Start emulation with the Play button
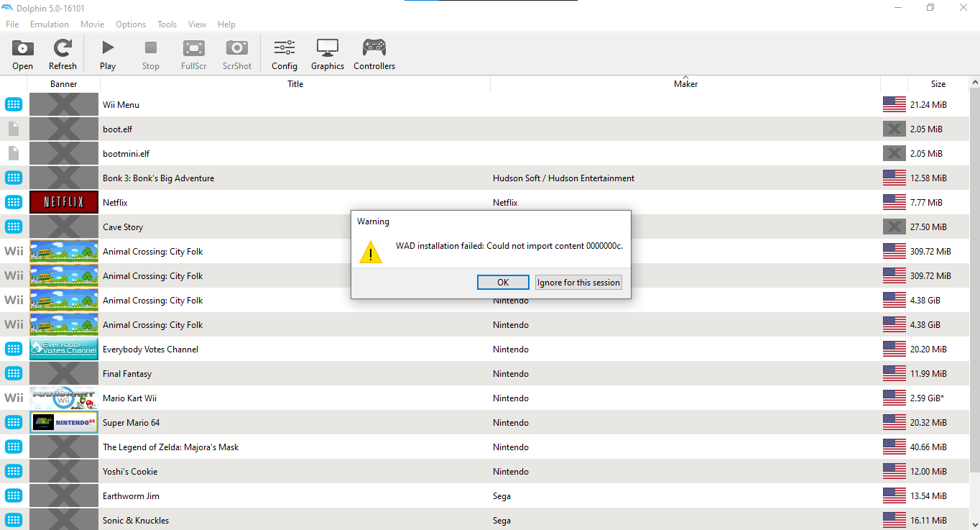This screenshot has height=530, width=980. click(108, 55)
